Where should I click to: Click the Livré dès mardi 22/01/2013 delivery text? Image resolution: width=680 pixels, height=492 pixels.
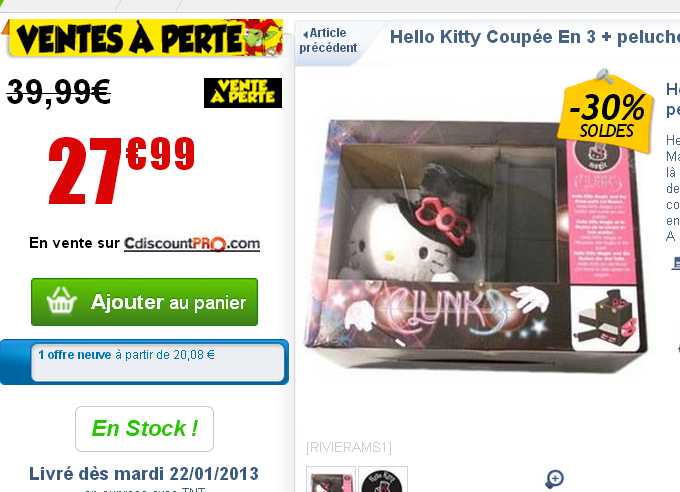click(144, 474)
